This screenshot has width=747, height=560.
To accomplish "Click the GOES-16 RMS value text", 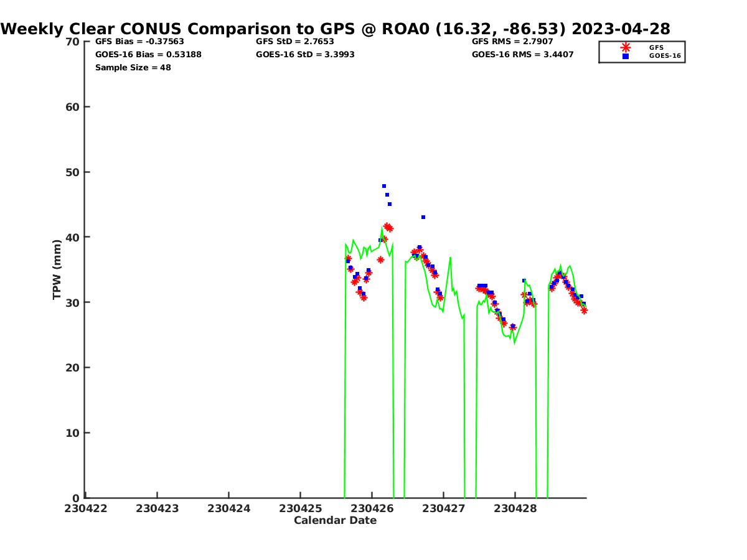I will click(x=522, y=55).
